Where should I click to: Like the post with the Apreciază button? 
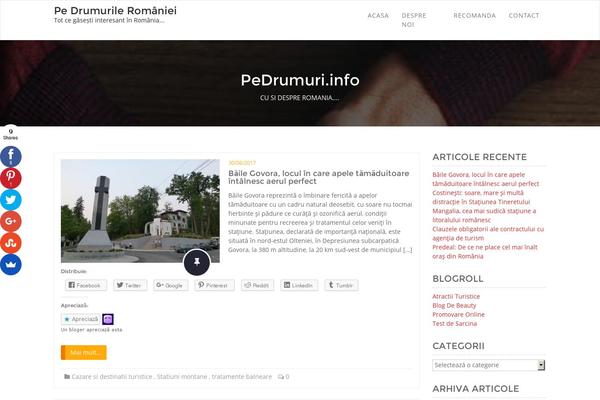[x=80, y=319]
